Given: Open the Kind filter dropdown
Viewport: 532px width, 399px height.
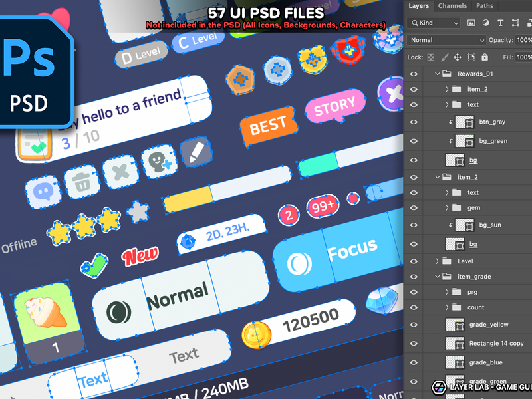Looking at the screenshot, I should click(x=434, y=23).
